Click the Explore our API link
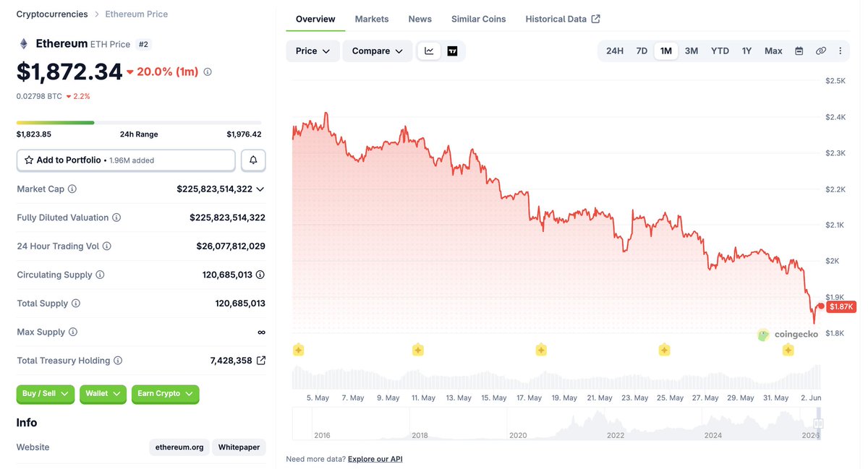The image size is (868, 469). coord(375,459)
